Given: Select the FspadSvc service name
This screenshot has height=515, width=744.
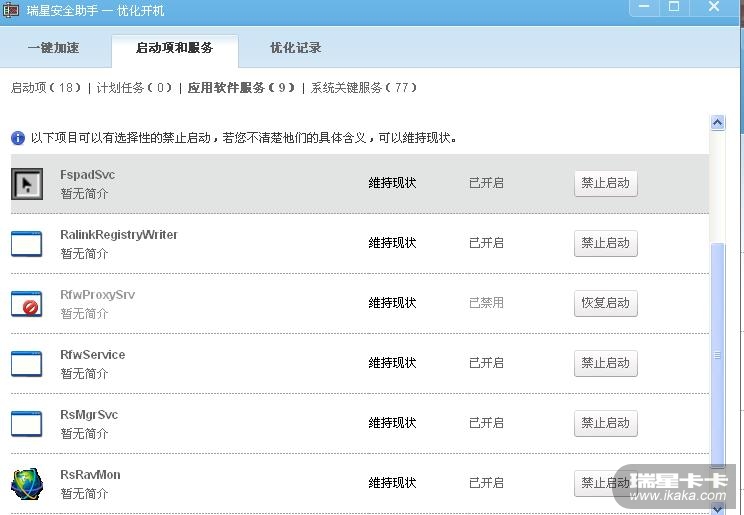Looking at the screenshot, I should tap(88, 175).
